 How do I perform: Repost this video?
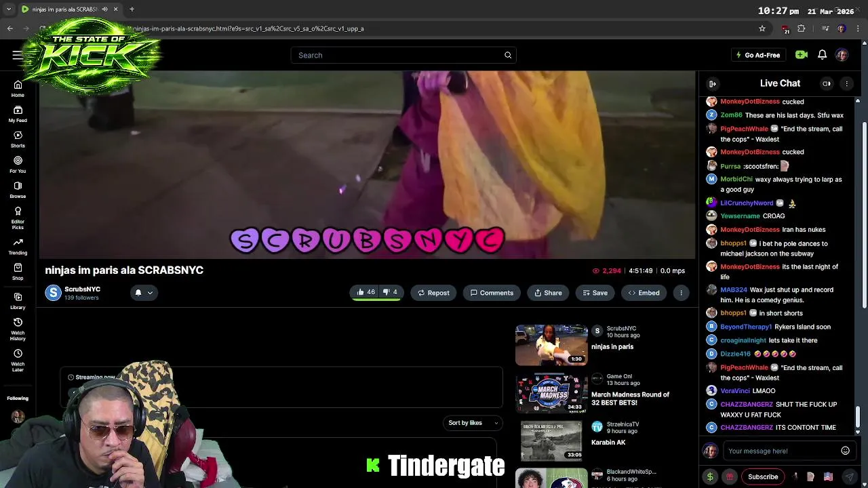(433, 293)
